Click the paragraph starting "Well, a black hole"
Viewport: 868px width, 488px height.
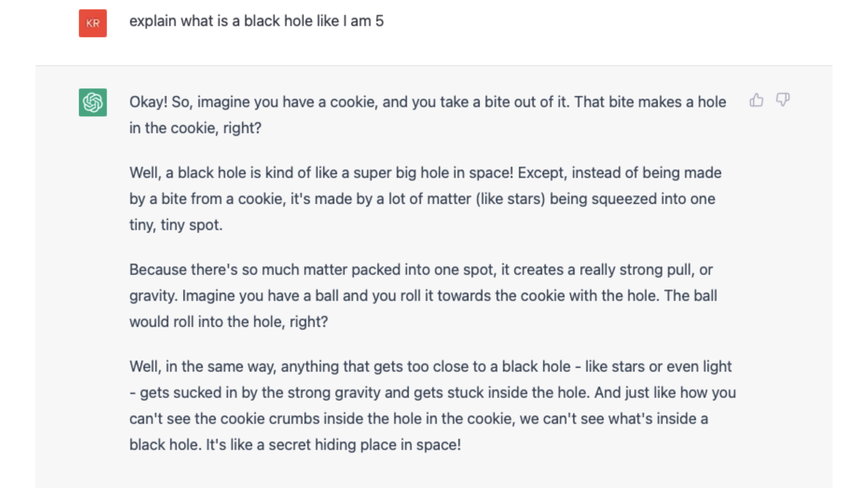pos(425,173)
